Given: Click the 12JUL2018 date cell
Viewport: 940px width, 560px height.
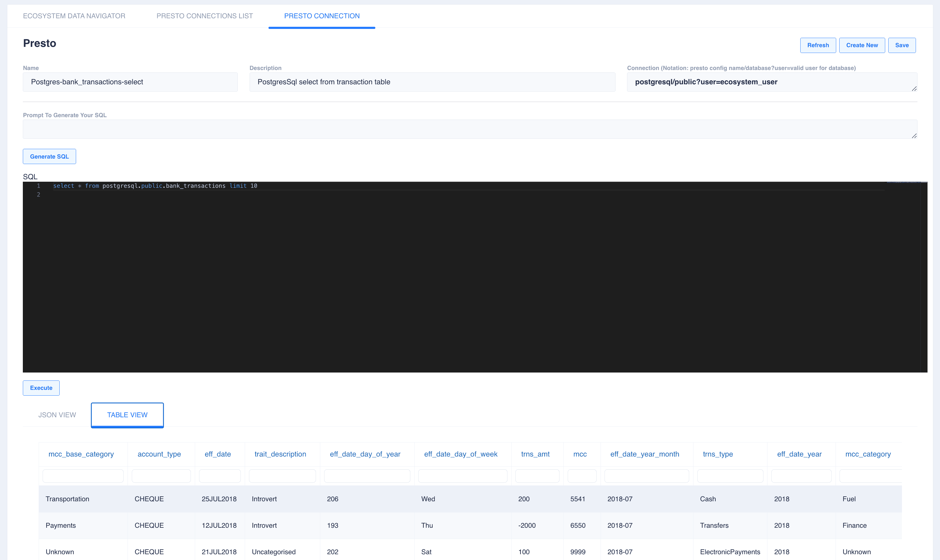Looking at the screenshot, I should pos(219,525).
